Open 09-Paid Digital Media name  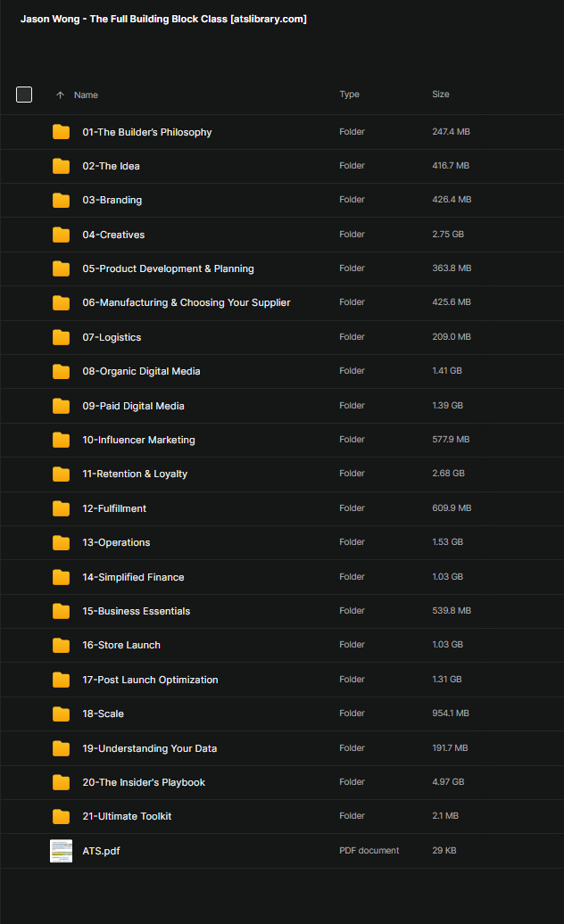133,406
